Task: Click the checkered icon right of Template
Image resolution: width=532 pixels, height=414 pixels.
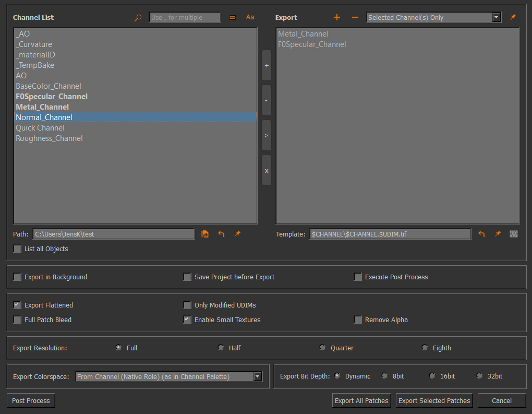Action: [514, 234]
